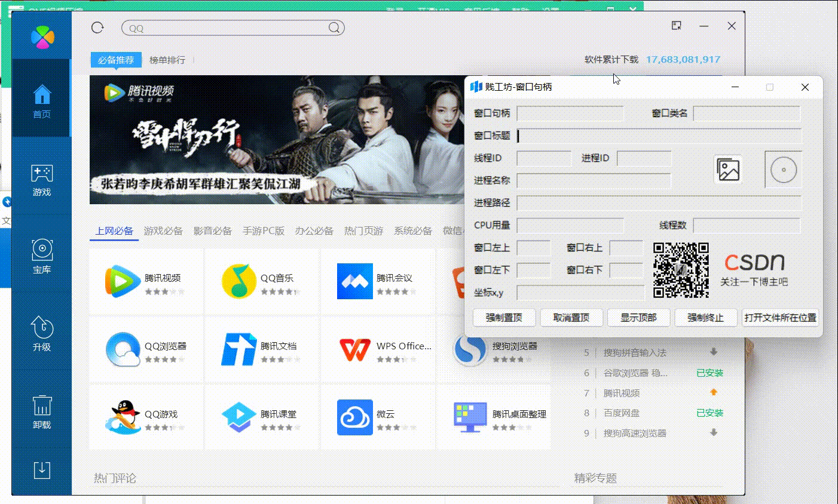Open the 游戏 games section in sidebar

click(41, 179)
